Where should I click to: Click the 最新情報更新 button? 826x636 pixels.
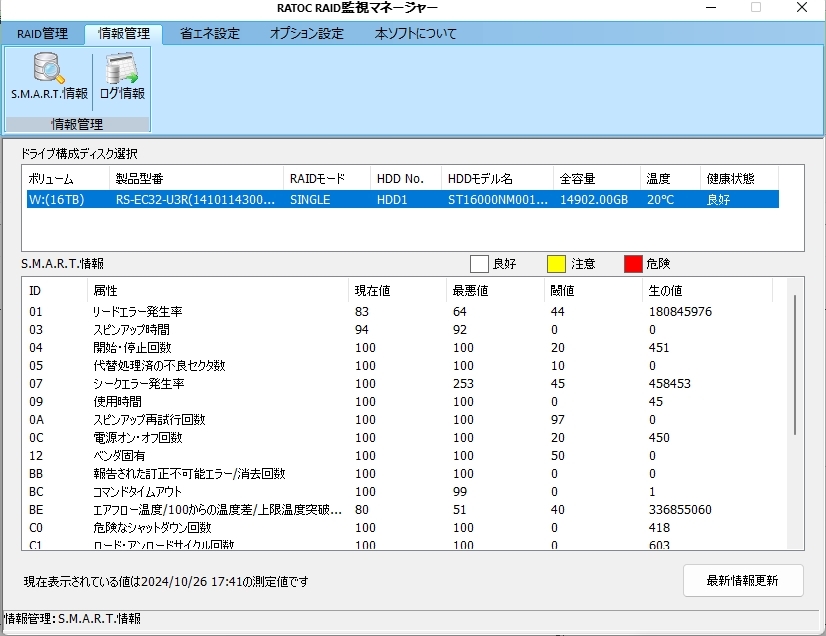click(x=743, y=581)
